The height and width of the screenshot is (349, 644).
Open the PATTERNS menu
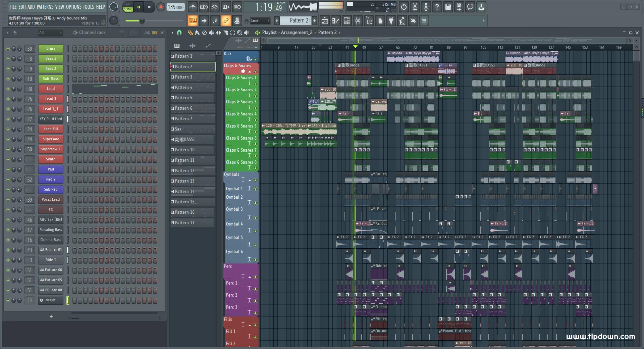tap(45, 7)
